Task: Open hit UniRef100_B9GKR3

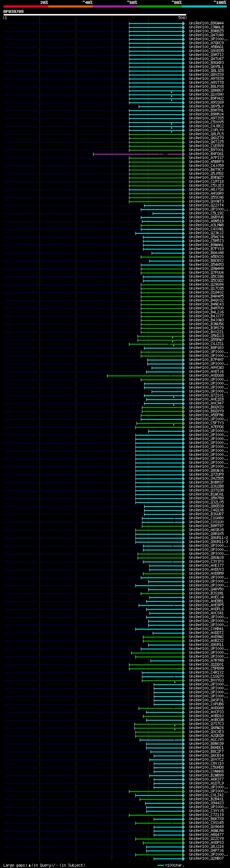Action: pos(206,63)
